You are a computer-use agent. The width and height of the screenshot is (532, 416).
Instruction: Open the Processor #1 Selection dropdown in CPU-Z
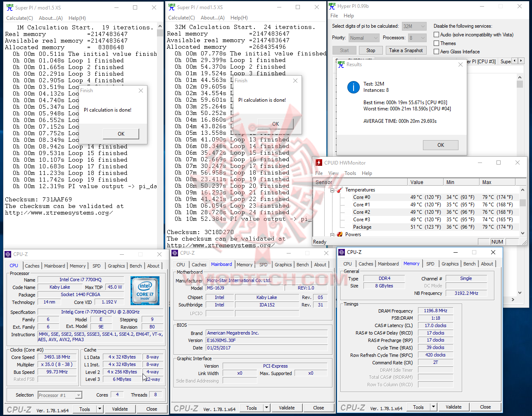tap(60, 395)
